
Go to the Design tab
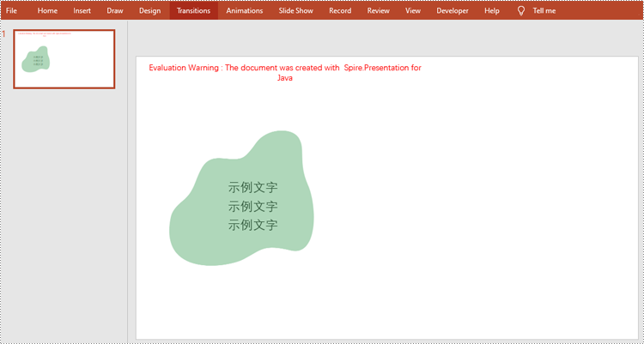click(149, 10)
